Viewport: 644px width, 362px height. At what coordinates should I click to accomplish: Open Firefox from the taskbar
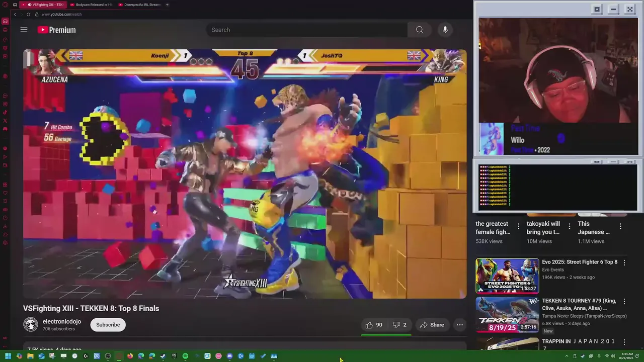pos(130,356)
